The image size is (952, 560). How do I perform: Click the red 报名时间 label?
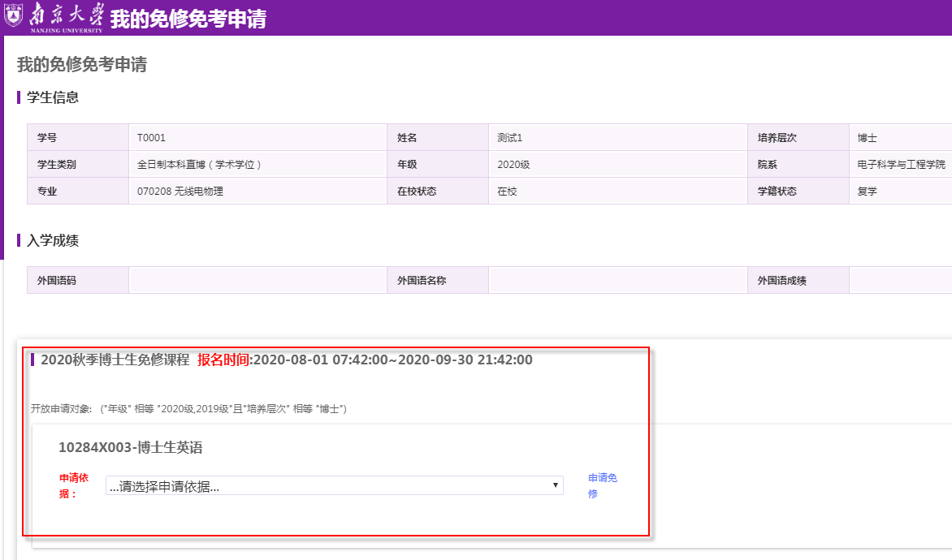point(223,360)
